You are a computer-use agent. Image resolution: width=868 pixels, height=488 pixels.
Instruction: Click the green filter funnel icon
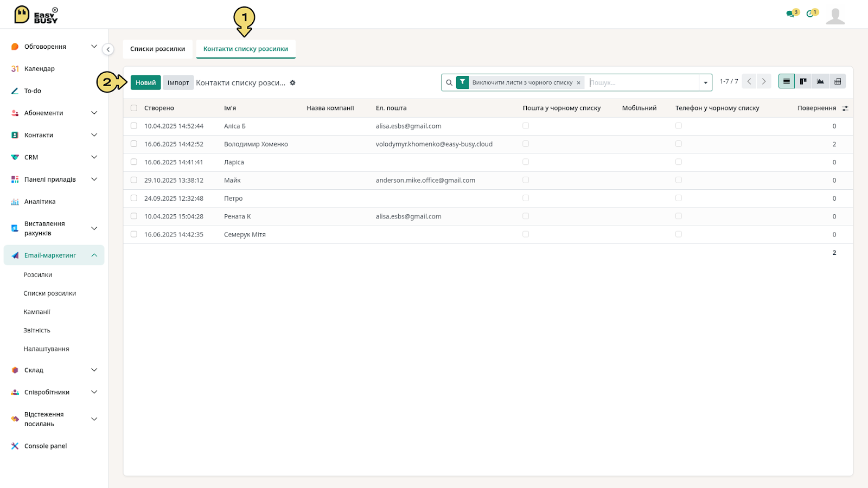[x=462, y=82]
